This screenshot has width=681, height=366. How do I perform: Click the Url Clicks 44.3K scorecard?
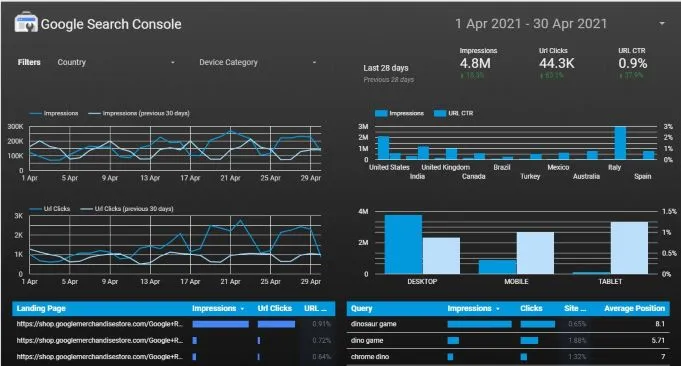pyautogui.click(x=556, y=63)
